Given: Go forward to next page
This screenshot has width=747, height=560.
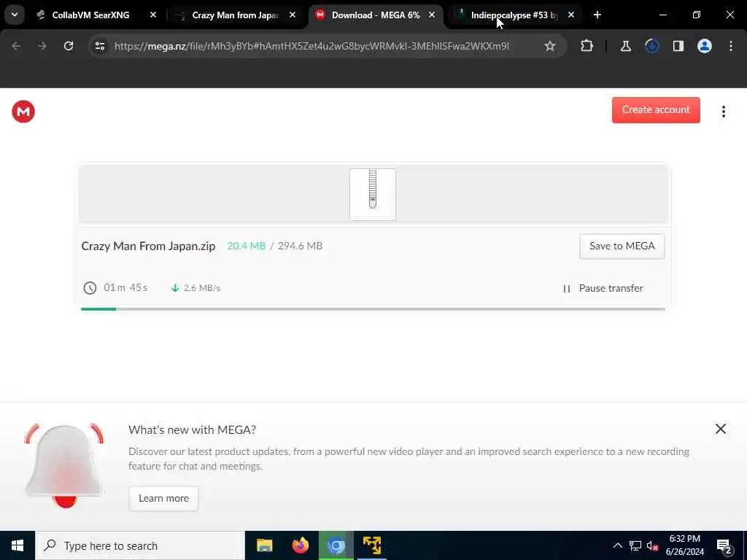Looking at the screenshot, I should pyautogui.click(x=42, y=46).
